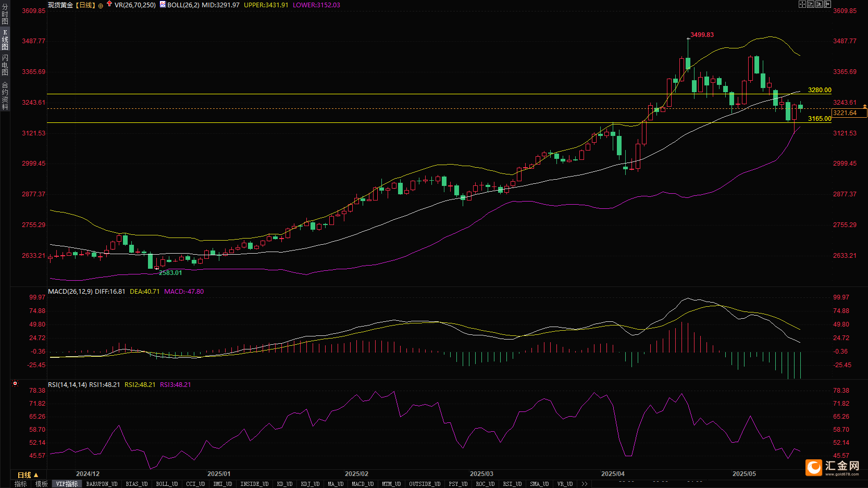Select the K线图 sidebar tab
Screen dimensions: 868x488
tap(5, 40)
